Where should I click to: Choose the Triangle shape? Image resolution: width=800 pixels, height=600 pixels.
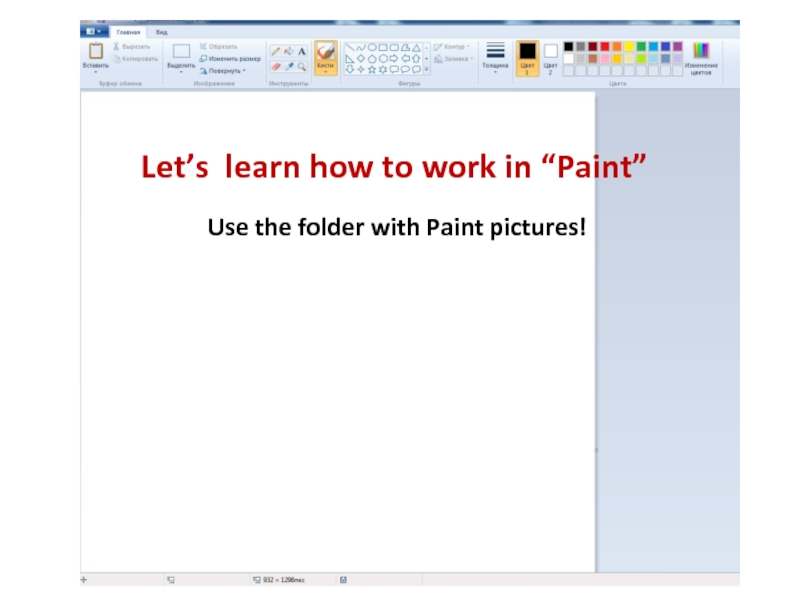point(416,47)
